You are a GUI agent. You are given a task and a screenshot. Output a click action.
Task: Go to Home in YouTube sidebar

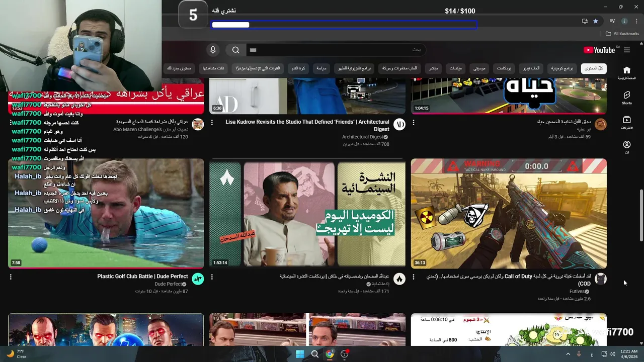(626, 72)
